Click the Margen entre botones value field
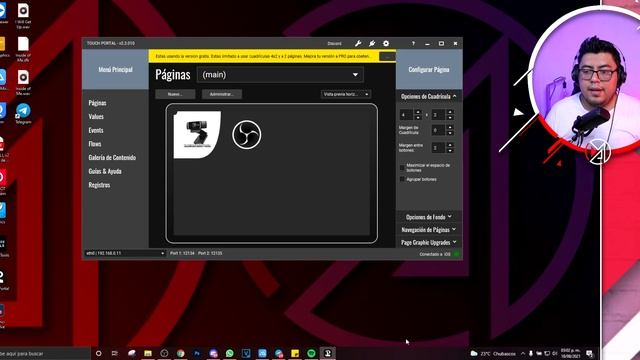The height and width of the screenshot is (360, 640). pyautogui.click(x=438, y=147)
